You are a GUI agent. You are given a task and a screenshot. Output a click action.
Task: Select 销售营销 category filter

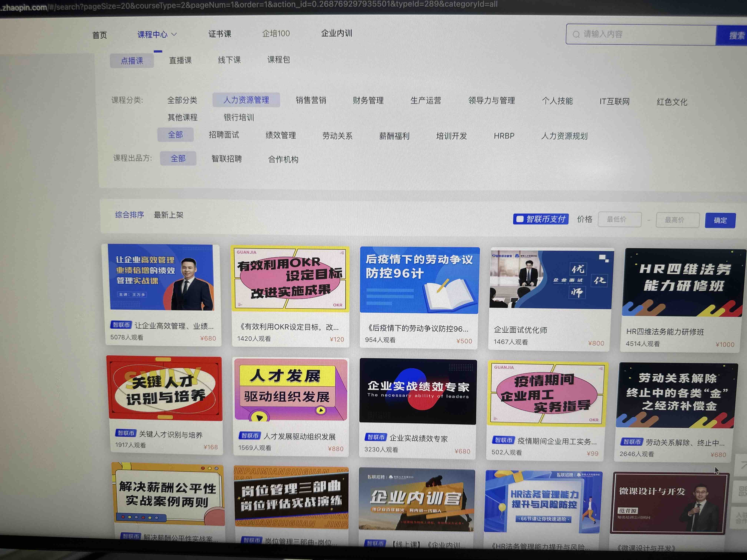(x=311, y=100)
